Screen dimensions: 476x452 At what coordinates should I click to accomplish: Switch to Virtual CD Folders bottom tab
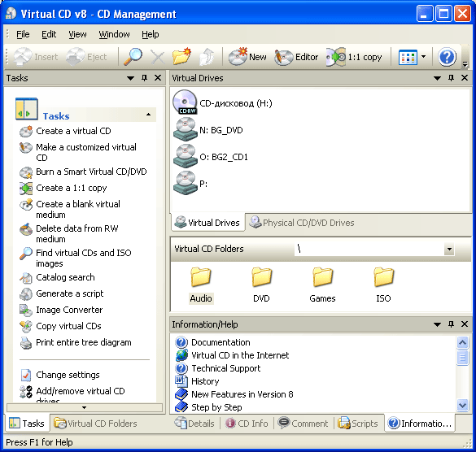[95, 424]
